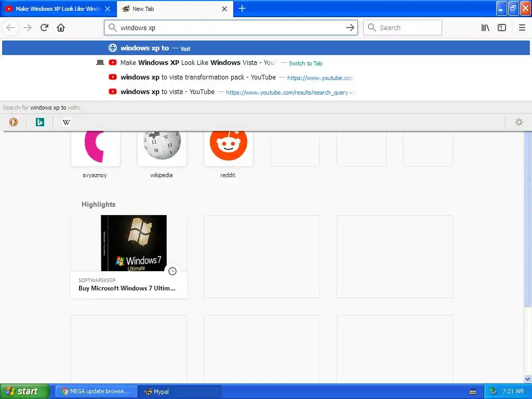Click the magnifier icon in address bar

[113, 28]
